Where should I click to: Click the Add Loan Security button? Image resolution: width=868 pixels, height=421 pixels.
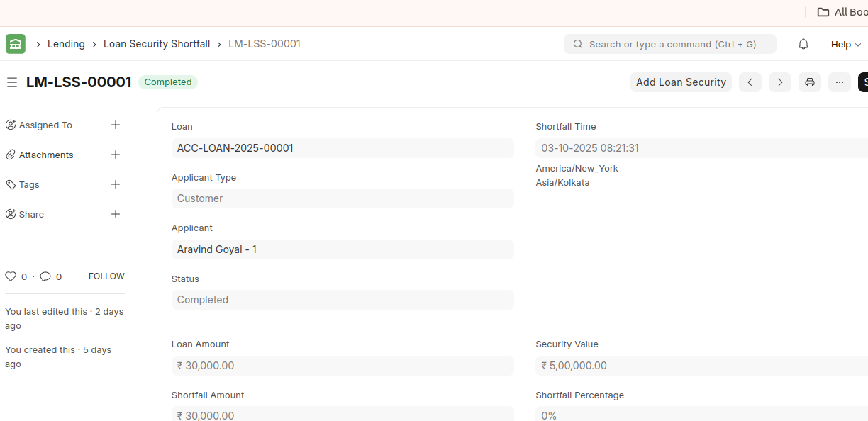point(681,82)
